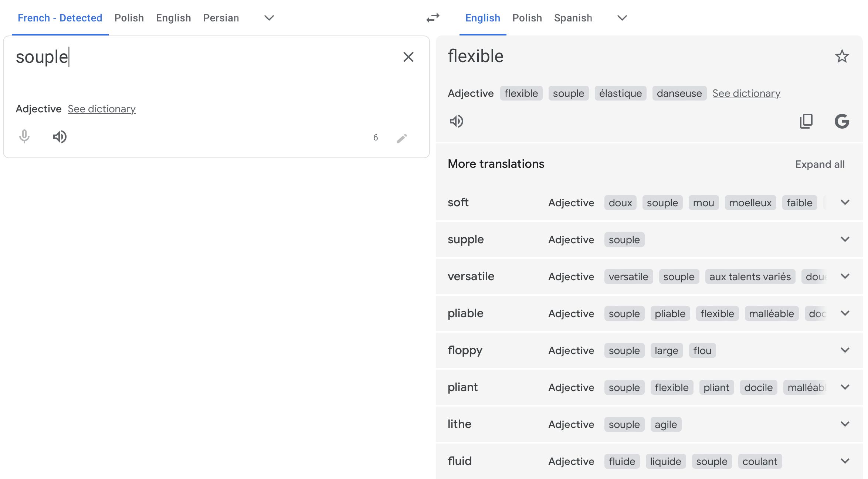Listen to translated word flexible
The width and height of the screenshot is (868, 479).
point(456,121)
